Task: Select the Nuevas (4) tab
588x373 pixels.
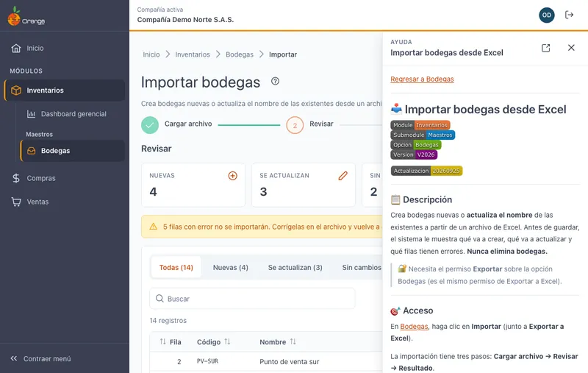Action: (231, 268)
